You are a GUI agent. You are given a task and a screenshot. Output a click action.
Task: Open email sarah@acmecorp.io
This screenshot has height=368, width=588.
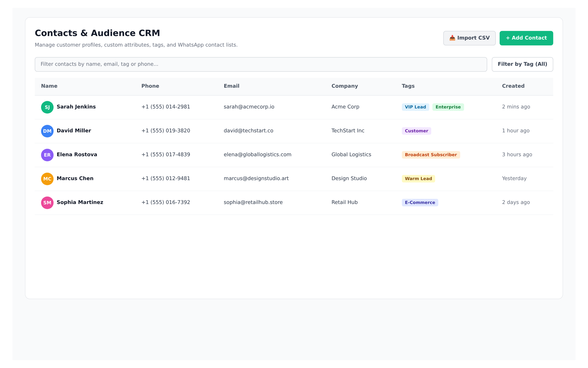tap(249, 107)
